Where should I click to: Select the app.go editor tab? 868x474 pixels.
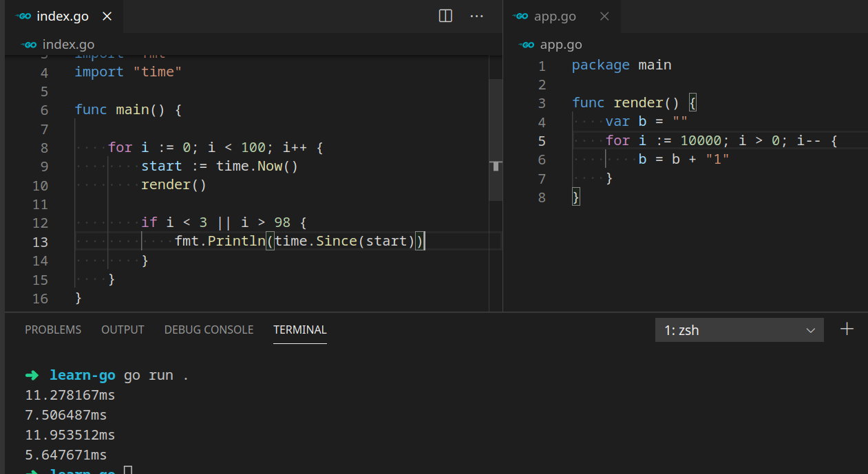[555, 16]
